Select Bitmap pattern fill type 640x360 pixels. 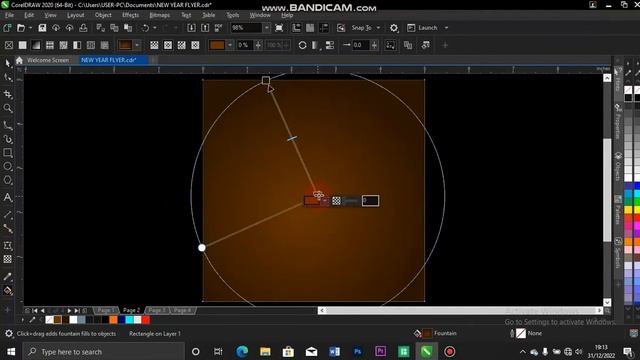coord(63,45)
